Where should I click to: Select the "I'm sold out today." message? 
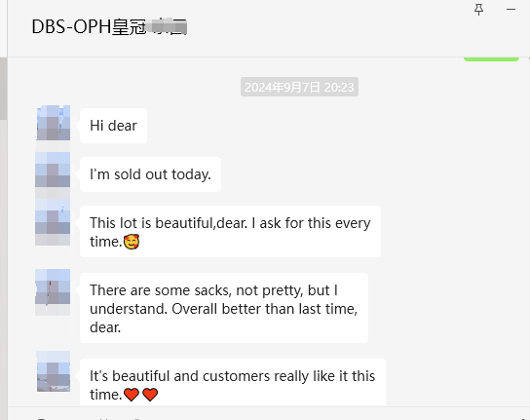pyautogui.click(x=150, y=174)
